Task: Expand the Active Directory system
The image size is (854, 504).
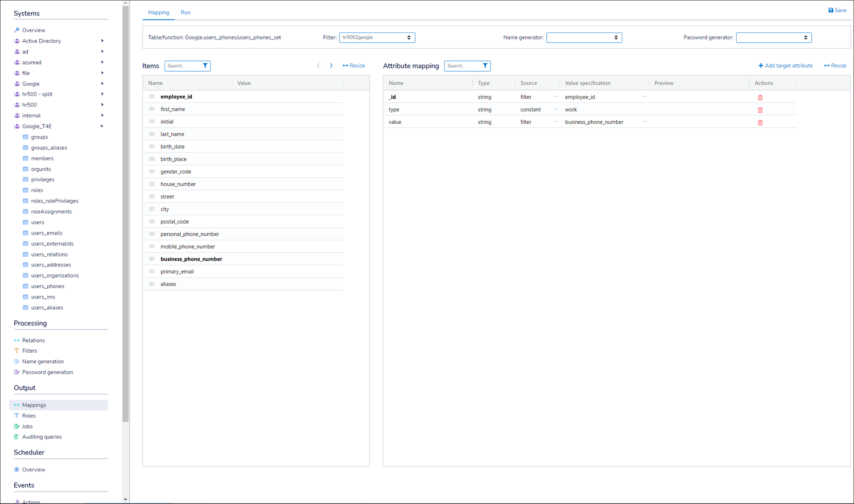Action: tap(102, 41)
